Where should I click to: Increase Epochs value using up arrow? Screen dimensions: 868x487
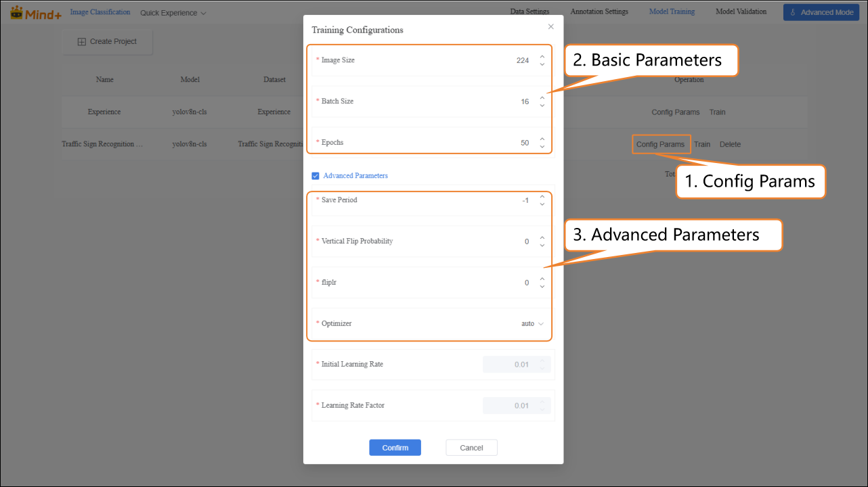[542, 139]
